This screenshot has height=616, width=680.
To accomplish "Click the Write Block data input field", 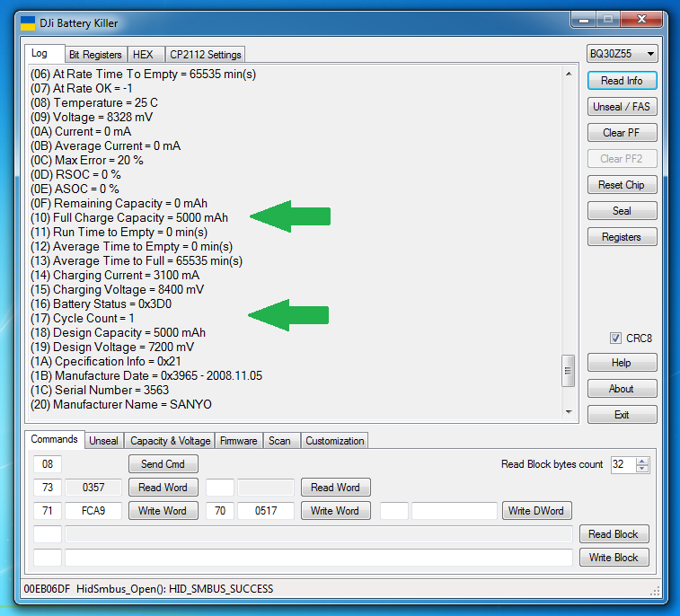I will pyautogui.click(x=319, y=558).
